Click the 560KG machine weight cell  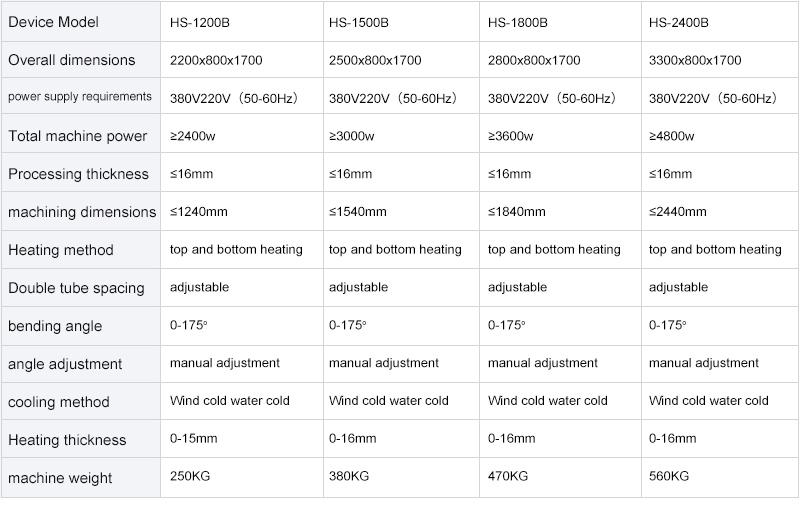[720, 477]
